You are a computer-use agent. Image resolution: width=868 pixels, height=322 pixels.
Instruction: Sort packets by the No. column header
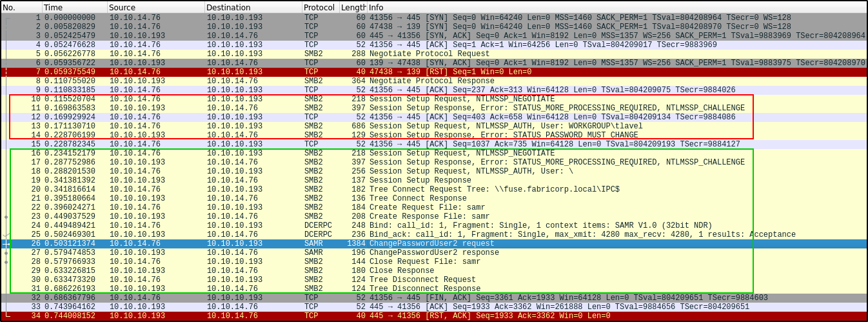click(x=21, y=6)
